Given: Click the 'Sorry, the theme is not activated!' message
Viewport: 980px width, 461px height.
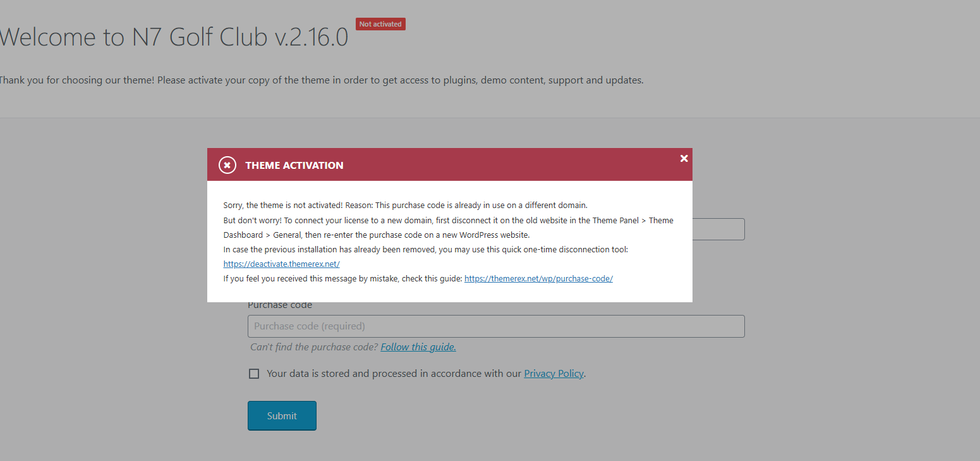Looking at the screenshot, I should [283, 206].
